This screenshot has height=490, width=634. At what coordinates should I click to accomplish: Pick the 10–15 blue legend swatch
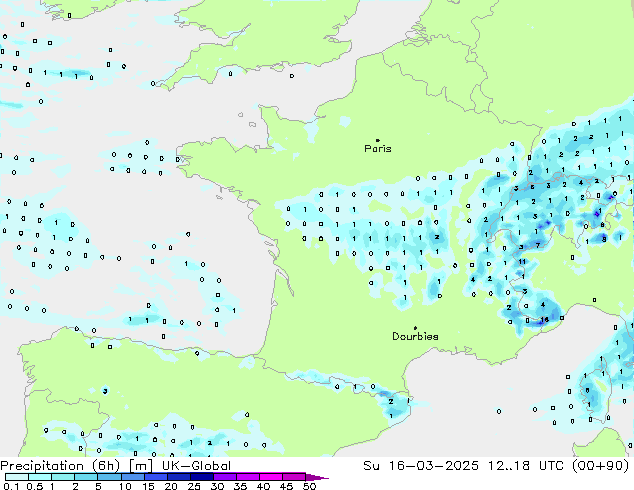(132, 477)
